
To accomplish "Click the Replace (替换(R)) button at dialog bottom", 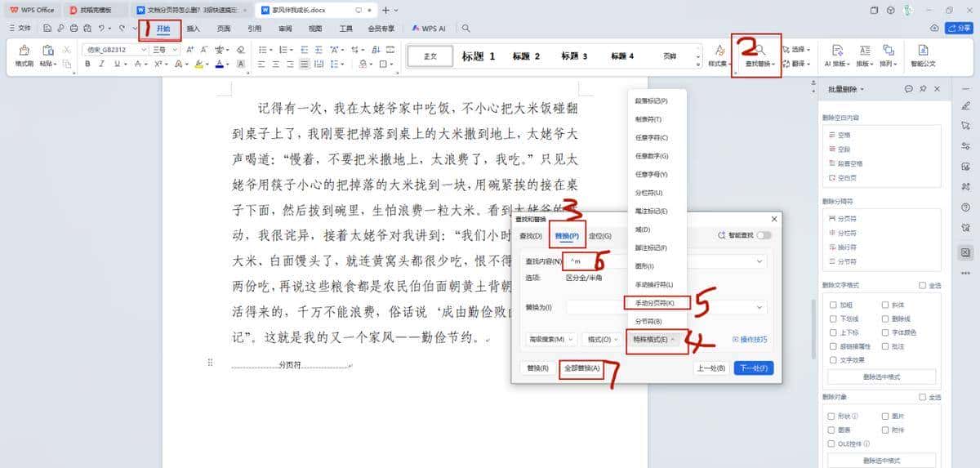I will (539, 368).
